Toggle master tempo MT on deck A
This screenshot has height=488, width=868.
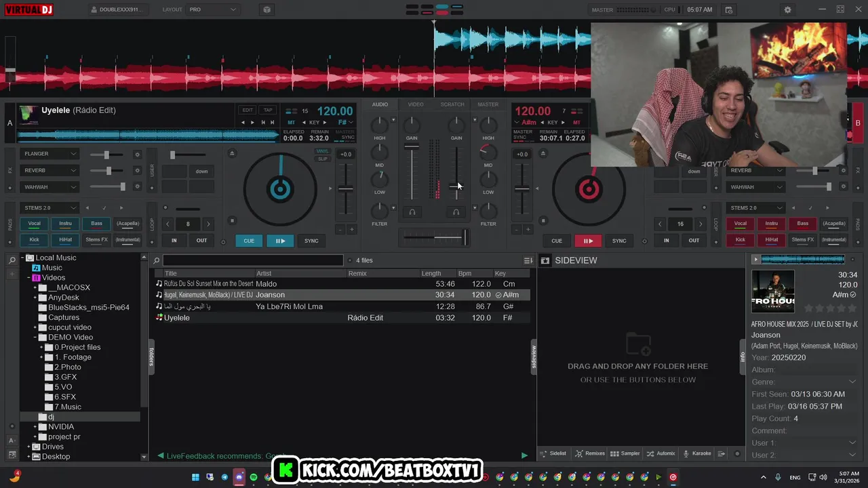pyautogui.click(x=292, y=123)
